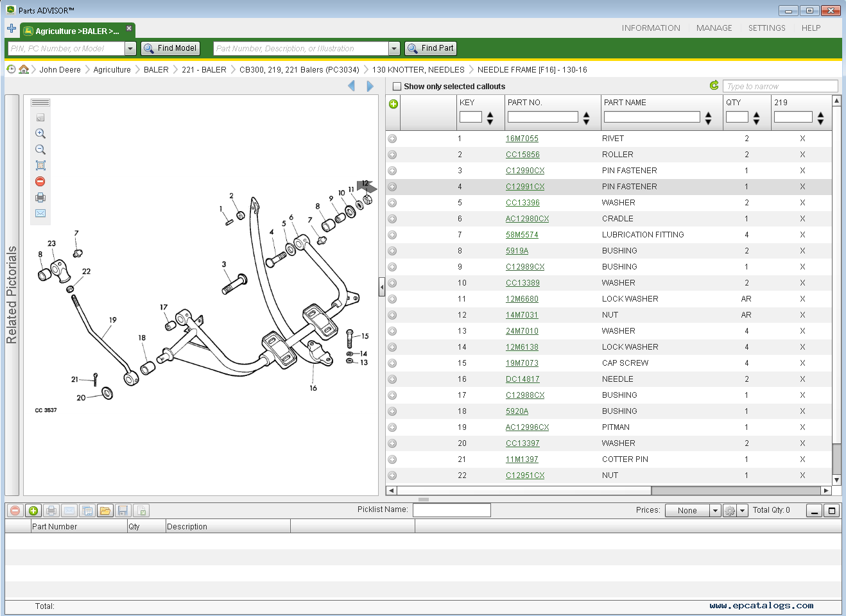Image resolution: width=846 pixels, height=616 pixels.
Task: Open the SETTINGS menu
Action: click(767, 28)
